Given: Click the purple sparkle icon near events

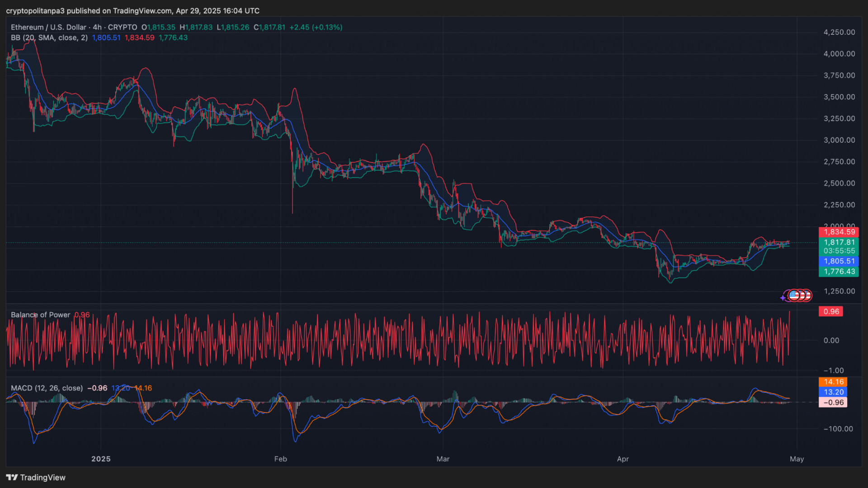Looking at the screenshot, I should tap(783, 298).
